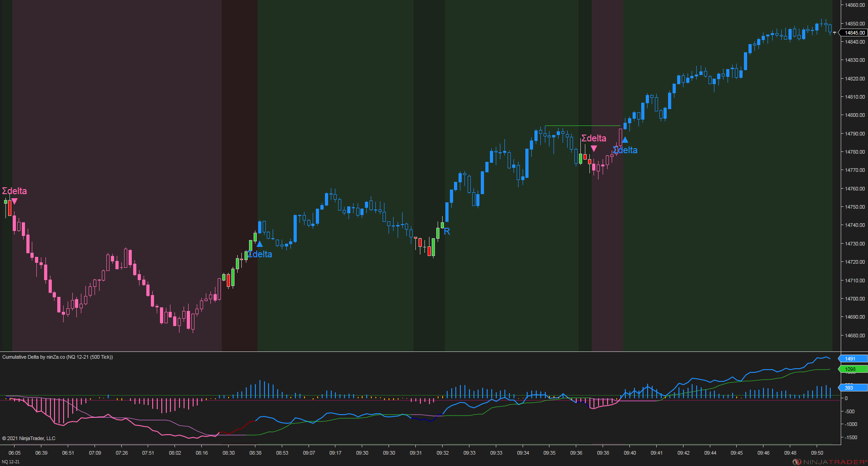Open the 14845.00 current price marker
Screen dimensions: 868x466
[x=854, y=32]
